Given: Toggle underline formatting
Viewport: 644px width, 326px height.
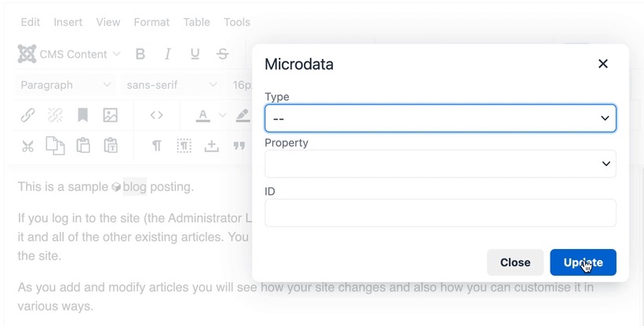Looking at the screenshot, I should pos(195,54).
